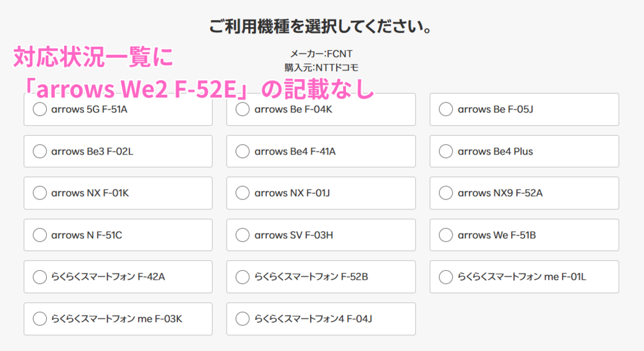Click the メーカー:FCNT manufacturer text

[x=321, y=54]
